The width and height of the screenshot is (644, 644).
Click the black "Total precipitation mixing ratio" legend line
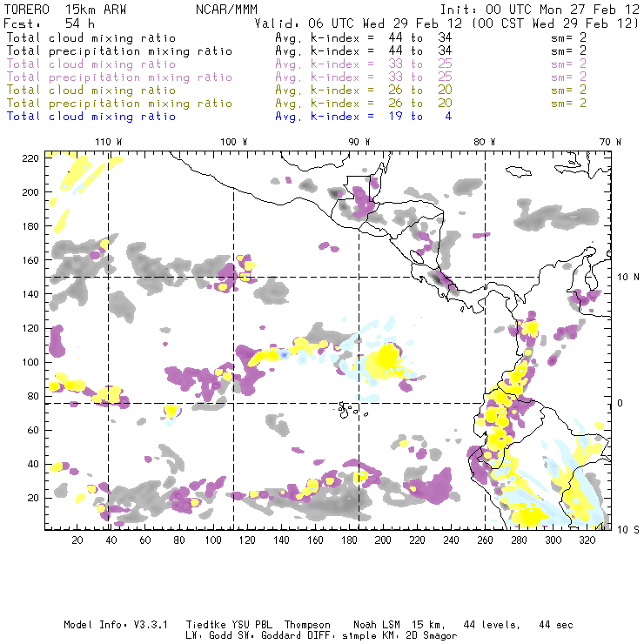click(119, 51)
